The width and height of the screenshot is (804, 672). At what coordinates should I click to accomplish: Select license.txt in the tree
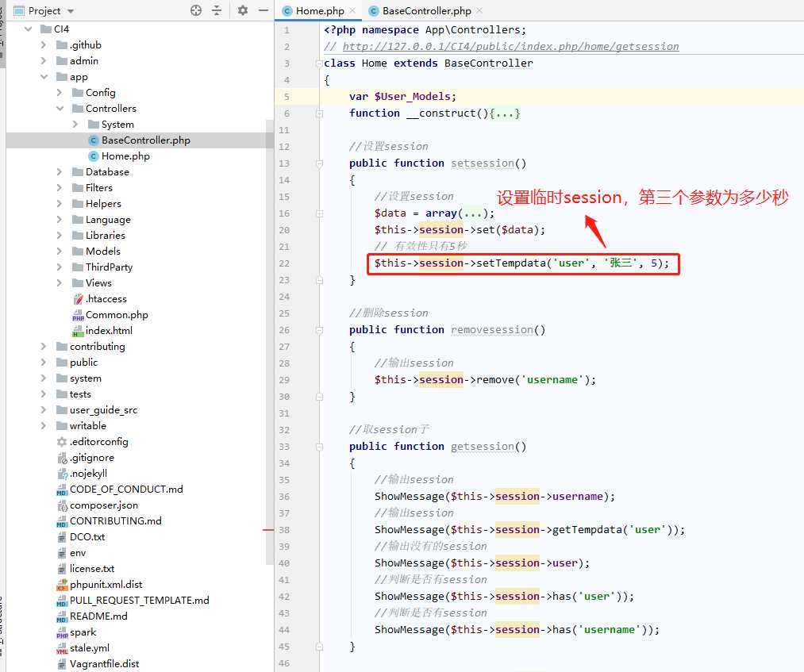click(92, 569)
